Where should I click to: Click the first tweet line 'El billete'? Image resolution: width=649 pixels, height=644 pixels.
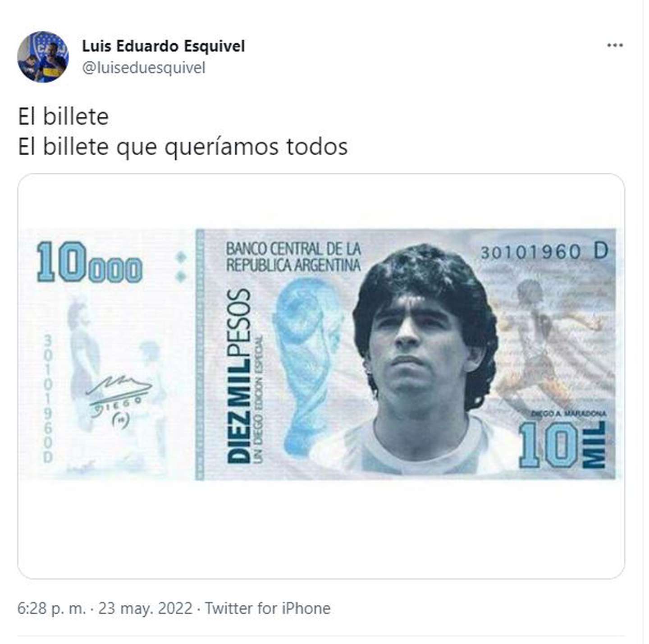63,117
